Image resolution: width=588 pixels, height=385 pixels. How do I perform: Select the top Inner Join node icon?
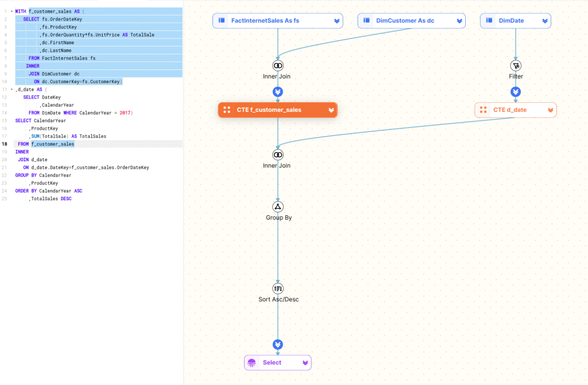point(278,65)
